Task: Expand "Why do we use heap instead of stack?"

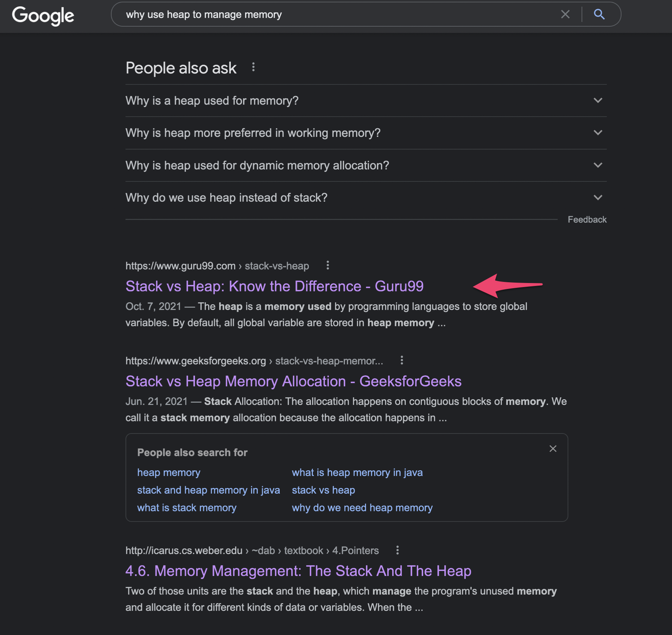Action: tap(366, 197)
